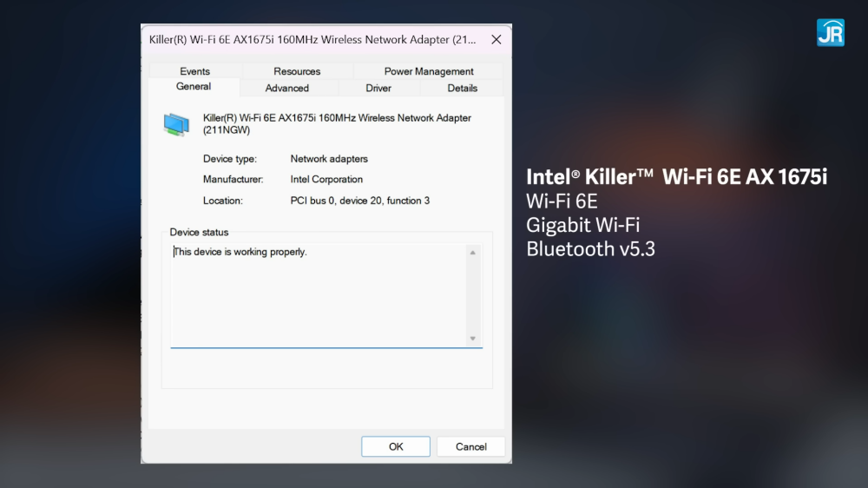This screenshot has width=868, height=488.
Task: Click the dialog title bar text
Action: click(313, 40)
